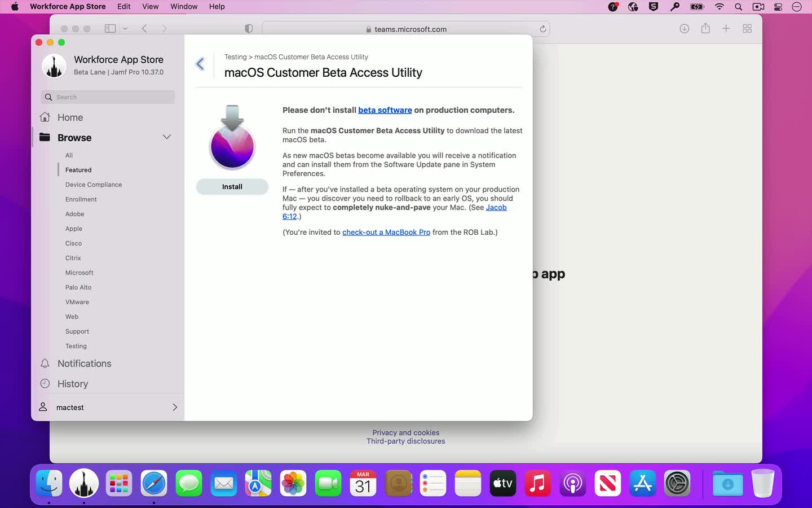
Task: Show Safari downloads
Action: tap(685, 28)
